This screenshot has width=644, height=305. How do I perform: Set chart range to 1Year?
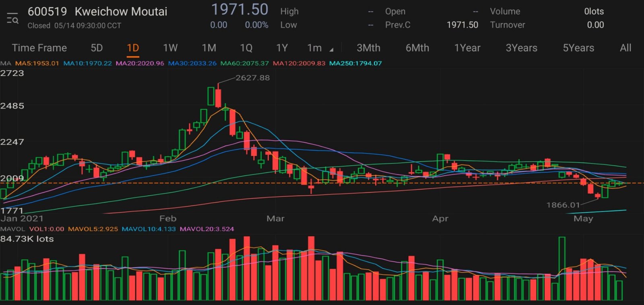pyautogui.click(x=467, y=48)
